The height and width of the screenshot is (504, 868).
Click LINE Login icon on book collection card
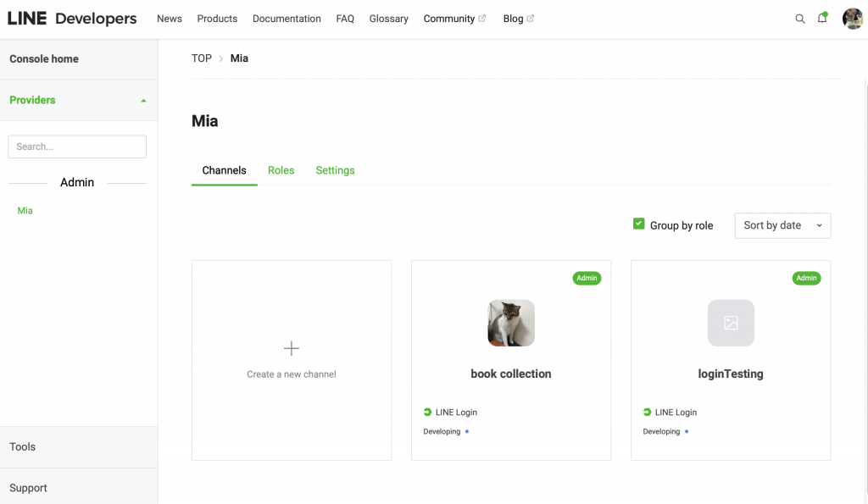427,413
